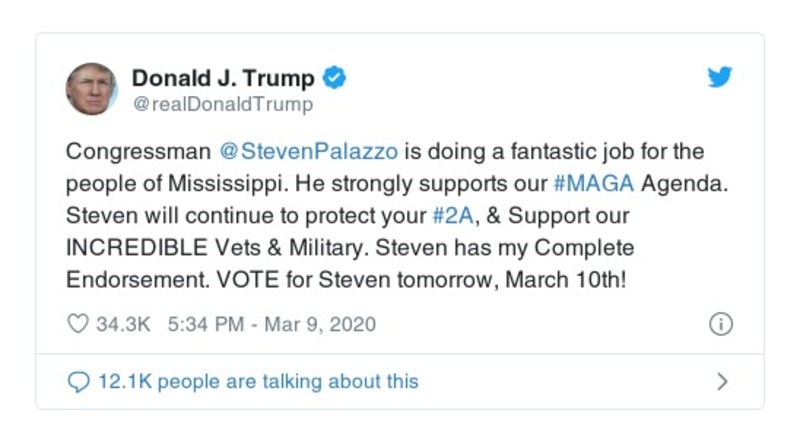Click the blue verified badge
Image resolution: width=800 pixels, height=445 pixels.
337,78
